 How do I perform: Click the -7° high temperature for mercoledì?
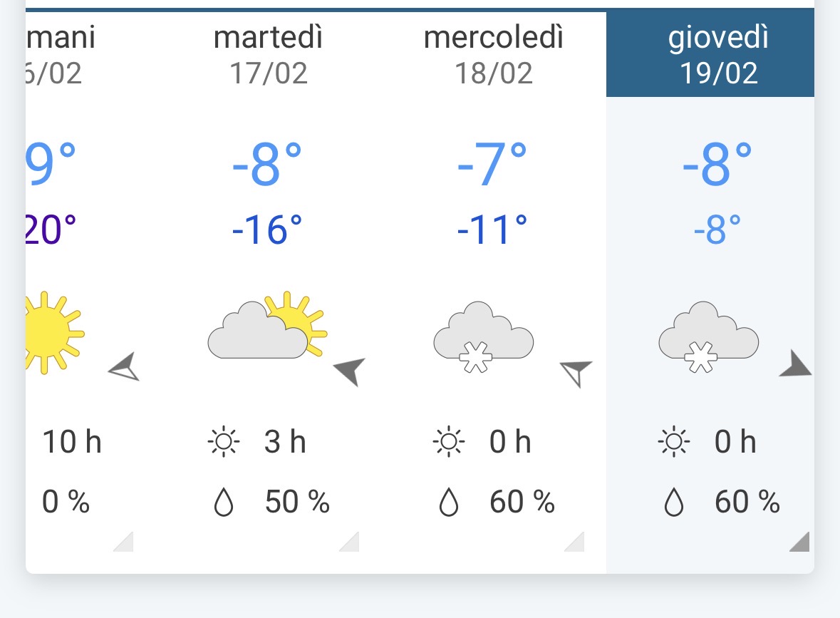pos(492,165)
